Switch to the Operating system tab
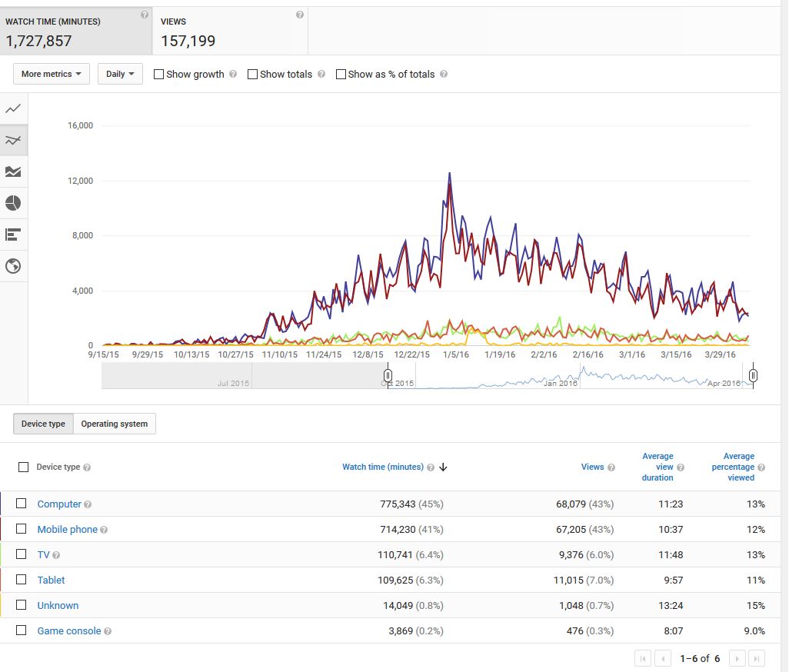The image size is (789, 672). pyautogui.click(x=115, y=424)
